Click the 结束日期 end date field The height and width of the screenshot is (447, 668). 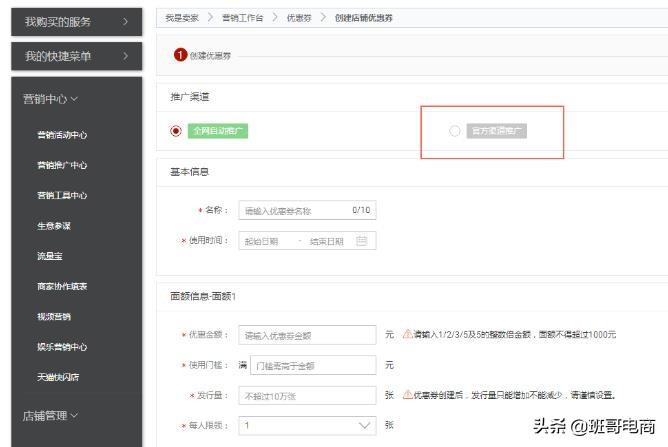click(327, 241)
